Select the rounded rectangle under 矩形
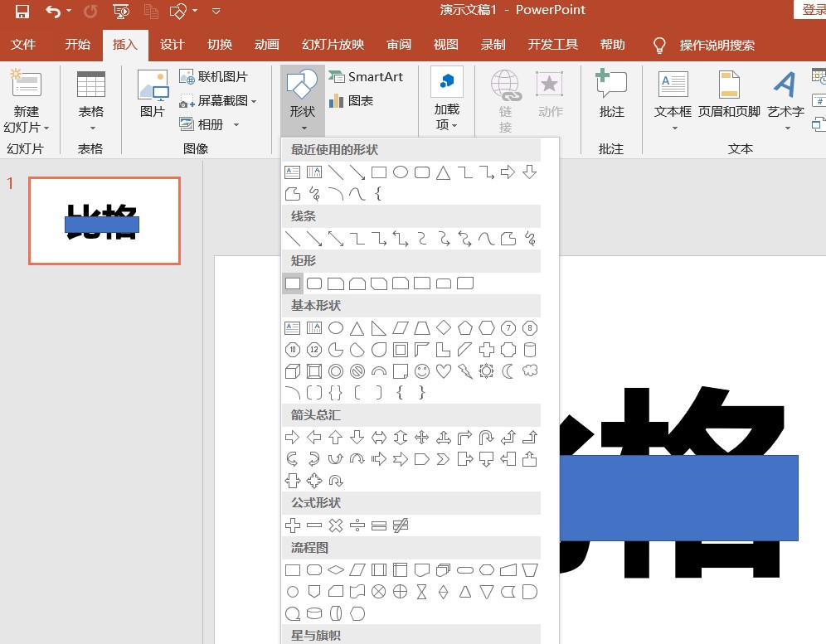This screenshot has width=826, height=644. (x=314, y=283)
